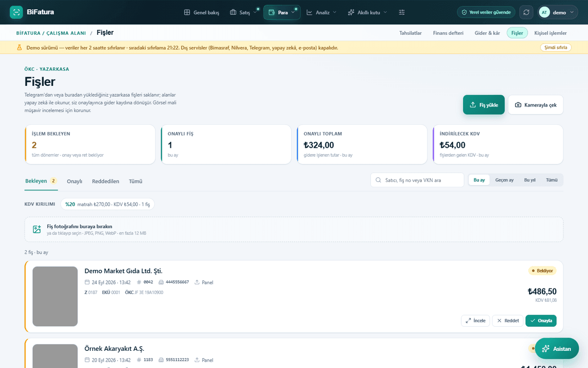Switch period filter to Tümü

(x=552, y=180)
